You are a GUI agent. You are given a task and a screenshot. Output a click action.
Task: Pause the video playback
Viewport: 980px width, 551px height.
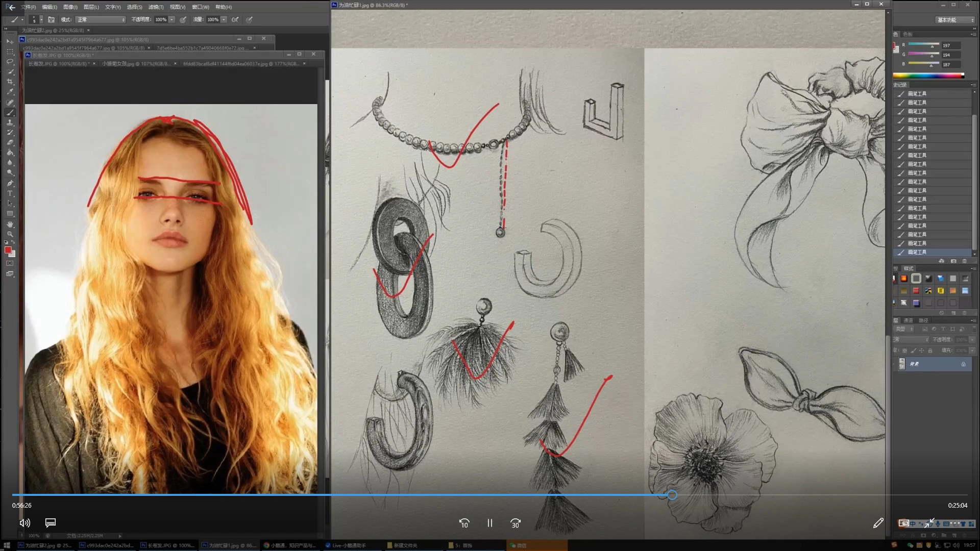(489, 523)
